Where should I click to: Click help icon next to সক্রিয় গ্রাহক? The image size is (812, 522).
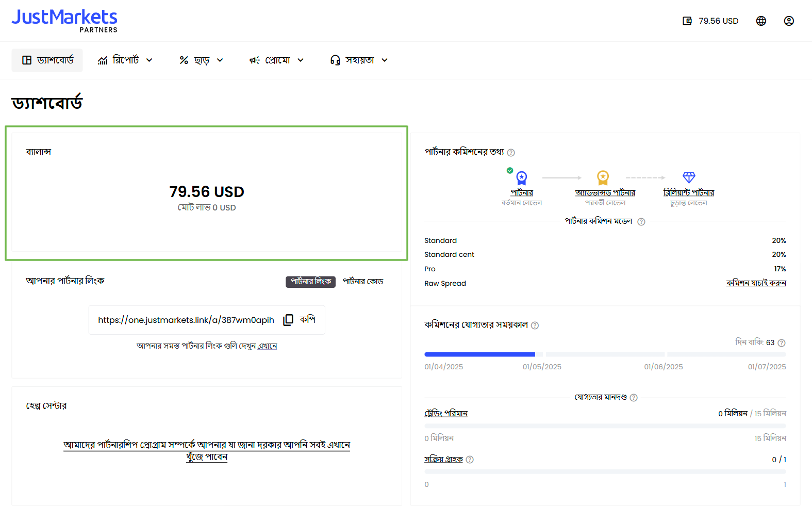tap(470, 460)
